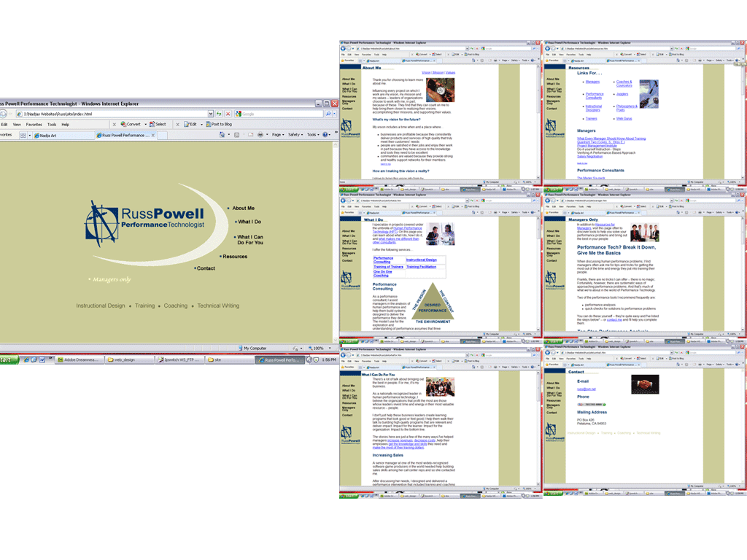
Task: Expand hidden system tray icons arrow
Action: (x=309, y=360)
